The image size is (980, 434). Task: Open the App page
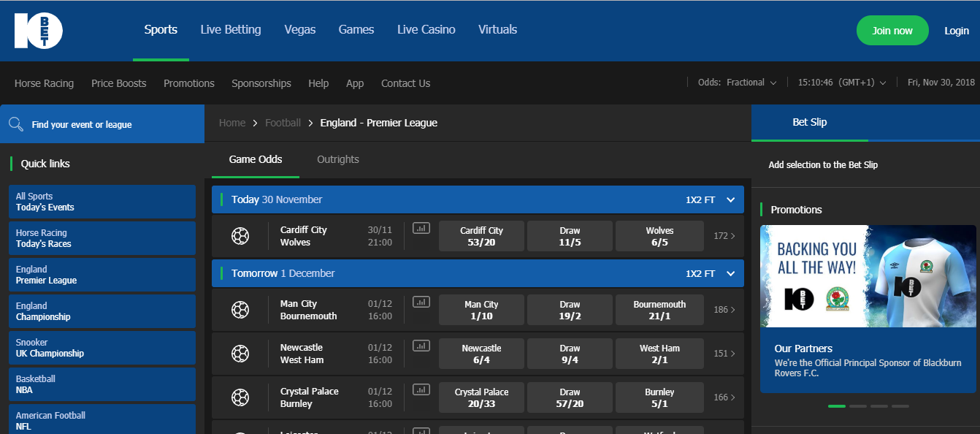[355, 83]
